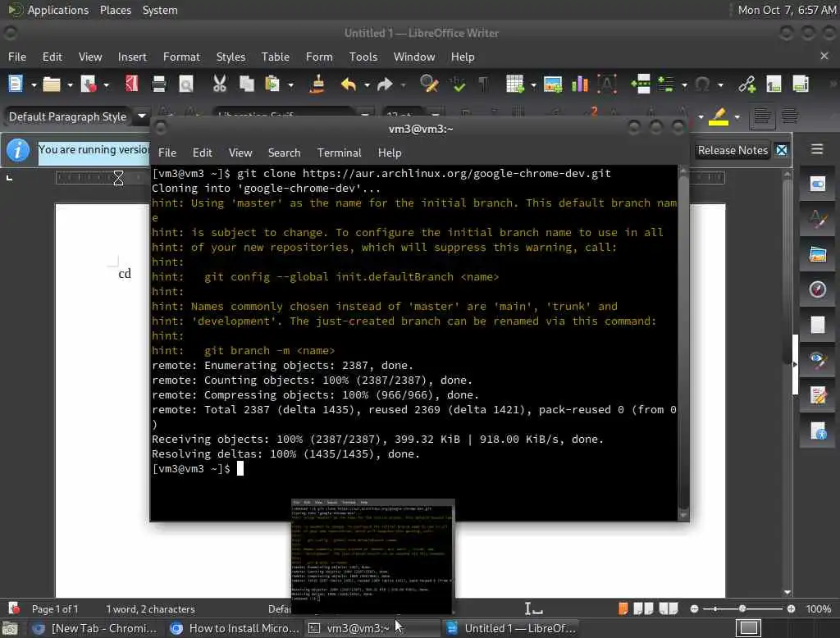Click the zoom in plus button
Screen dimensions: 840x638
coord(791,608)
